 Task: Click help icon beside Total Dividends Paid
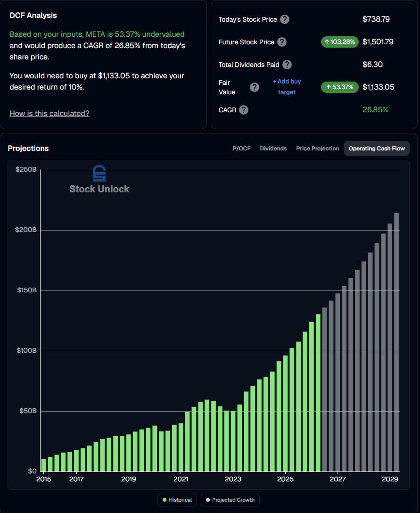coord(287,65)
